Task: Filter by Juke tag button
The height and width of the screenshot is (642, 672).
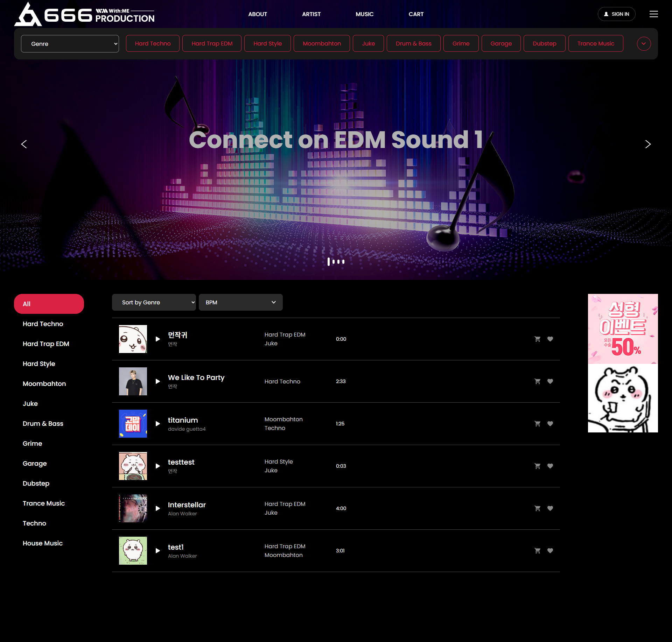Action: 368,43
